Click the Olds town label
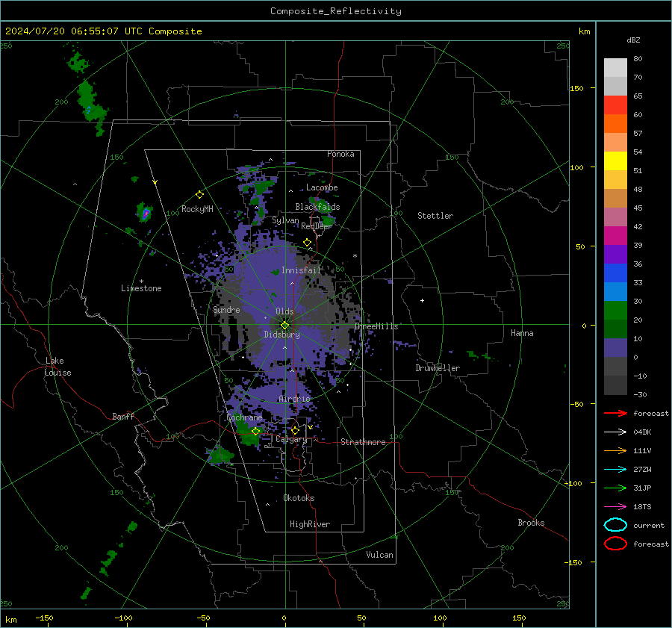 coord(284,311)
